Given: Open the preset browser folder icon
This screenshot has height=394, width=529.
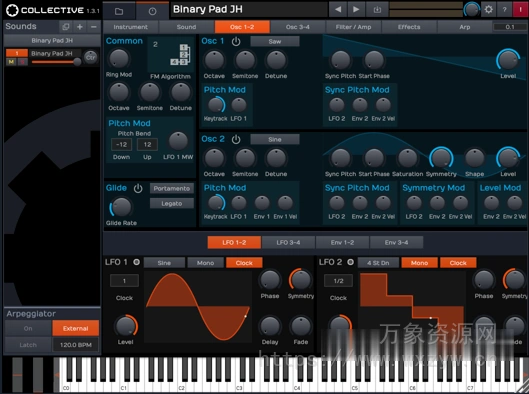Looking at the screenshot, I should pos(119,11).
